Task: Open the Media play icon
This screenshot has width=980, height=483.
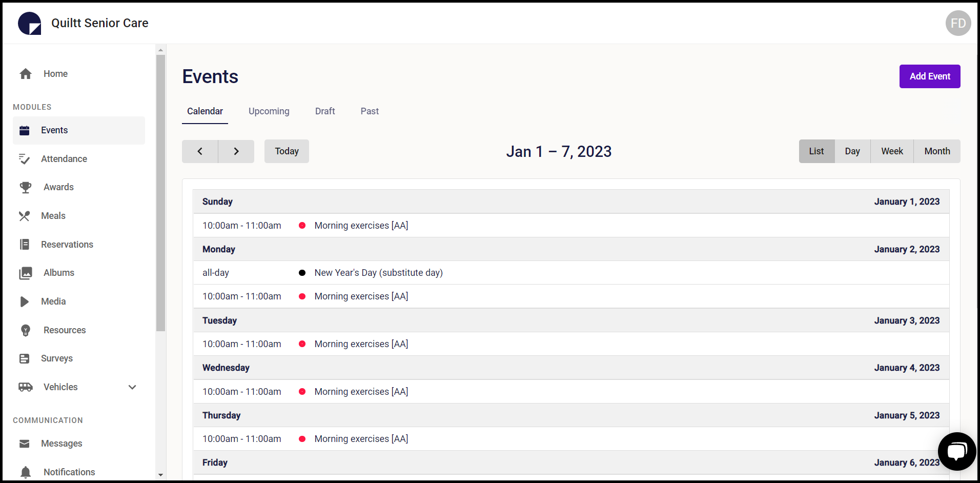Action: [24, 301]
